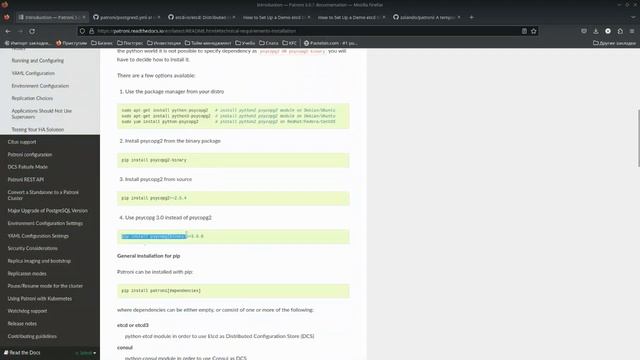Switch to the first How to Set Up a Demo etcd tab
This screenshot has height=360, width=640.
[x=276, y=17]
